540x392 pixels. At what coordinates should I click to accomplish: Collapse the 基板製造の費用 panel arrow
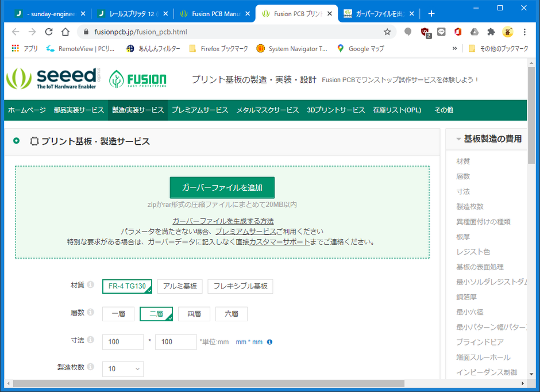pyautogui.click(x=458, y=139)
